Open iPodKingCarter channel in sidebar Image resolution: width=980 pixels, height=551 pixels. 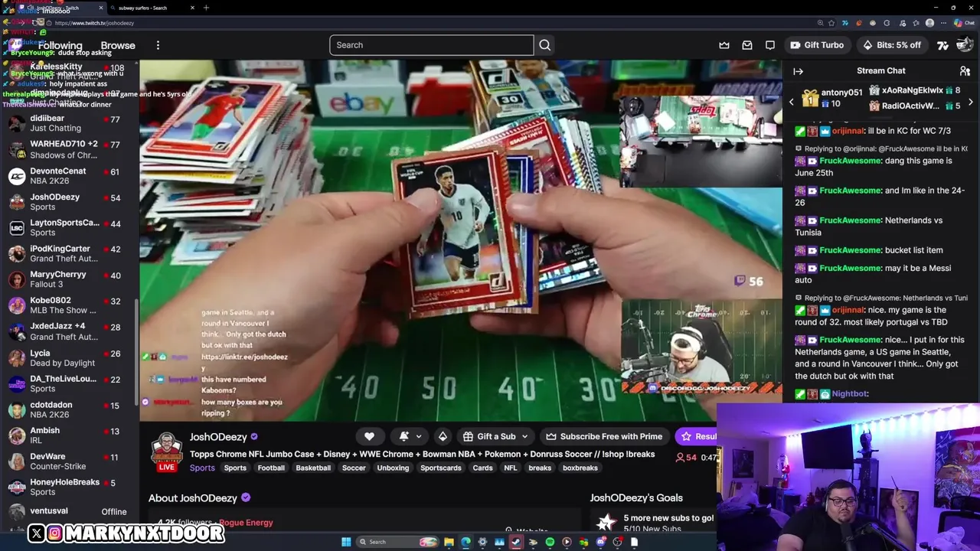(69, 253)
